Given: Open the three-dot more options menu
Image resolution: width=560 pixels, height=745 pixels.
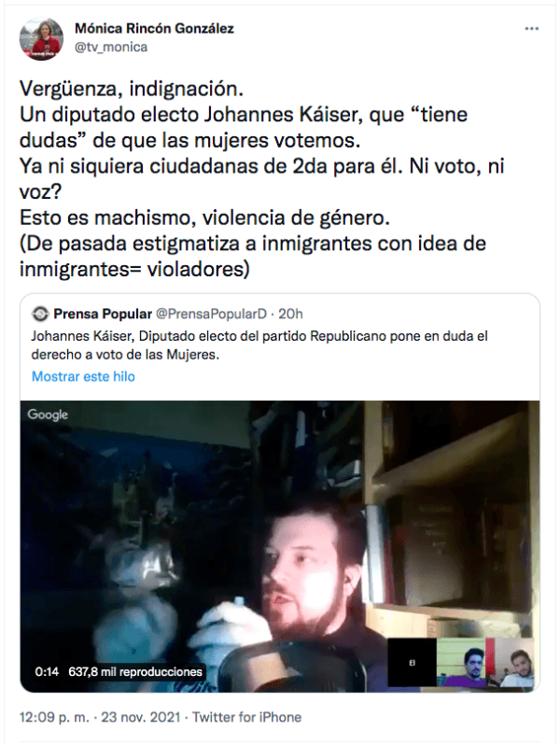Looking at the screenshot, I should click(x=531, y=29).
